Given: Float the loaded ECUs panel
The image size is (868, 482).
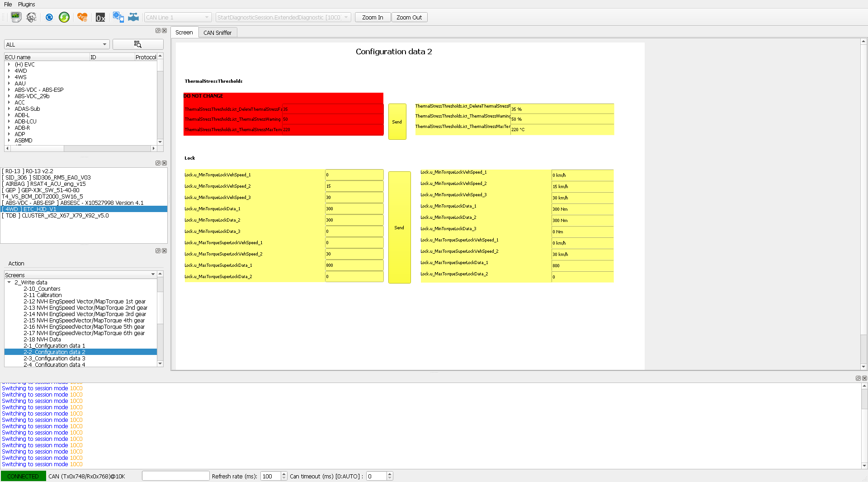Looking at the screenshot, I should [158, 163].
